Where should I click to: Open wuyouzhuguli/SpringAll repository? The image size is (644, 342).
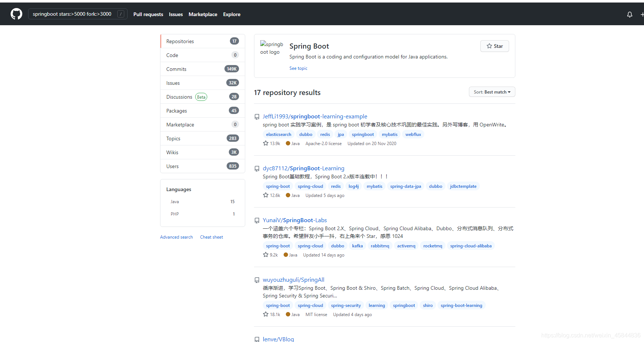click(293, 280)
